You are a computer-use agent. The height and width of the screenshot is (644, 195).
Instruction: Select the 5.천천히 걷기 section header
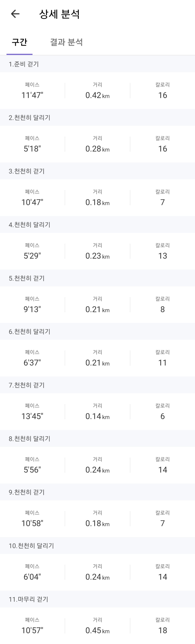pyautogui.click(x=97, y=278)
